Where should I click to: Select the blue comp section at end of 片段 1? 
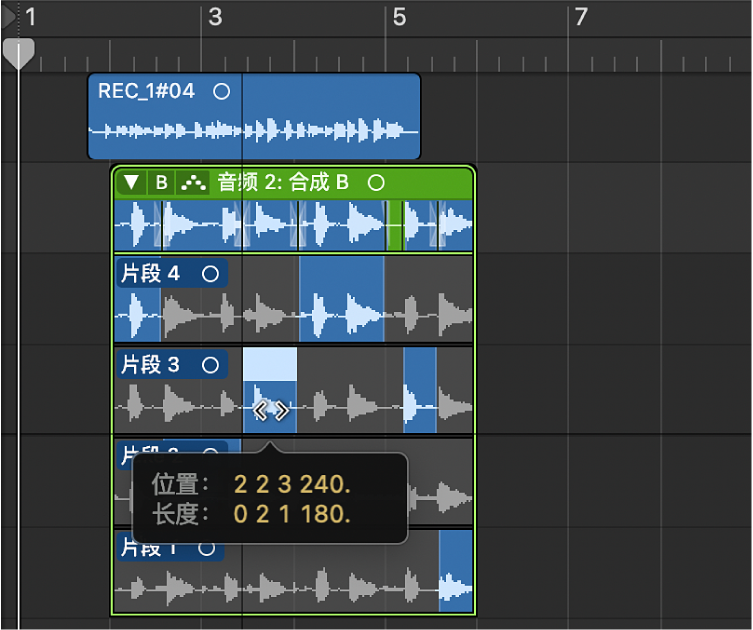456,570
